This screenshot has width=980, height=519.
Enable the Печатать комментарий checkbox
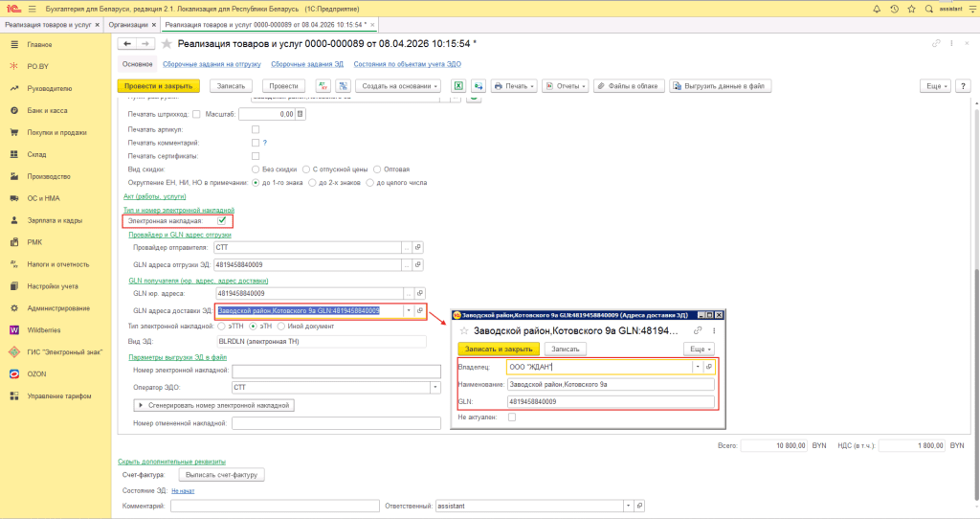(x=255, y=143)
